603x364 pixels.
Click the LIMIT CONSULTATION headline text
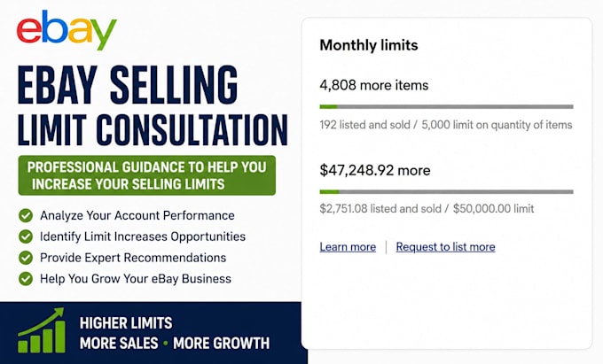coord(153,130)
